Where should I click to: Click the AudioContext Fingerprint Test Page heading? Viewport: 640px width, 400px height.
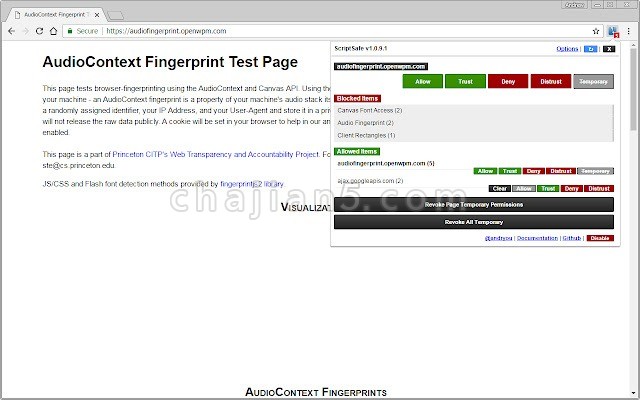(170, 62)
